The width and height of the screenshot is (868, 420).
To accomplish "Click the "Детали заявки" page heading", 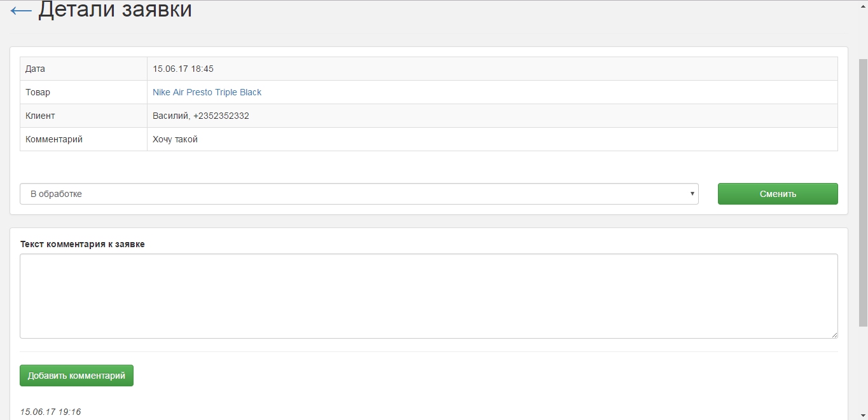I will (x=115, y=10).
